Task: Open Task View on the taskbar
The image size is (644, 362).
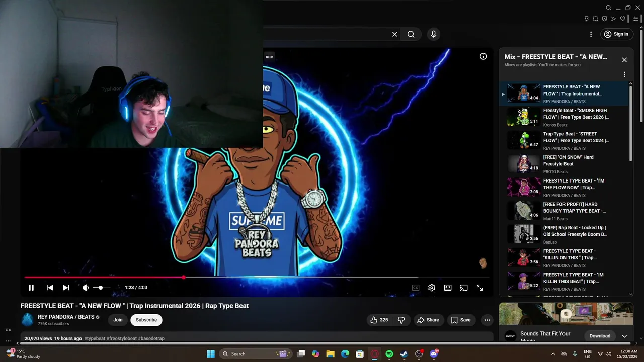Action: [301, 354]
